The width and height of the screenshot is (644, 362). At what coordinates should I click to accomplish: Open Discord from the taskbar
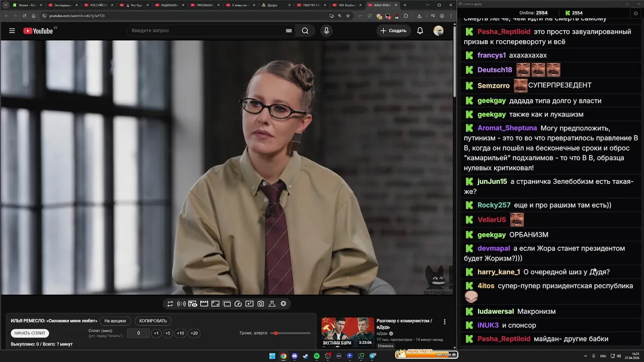[x=294, y=356]
